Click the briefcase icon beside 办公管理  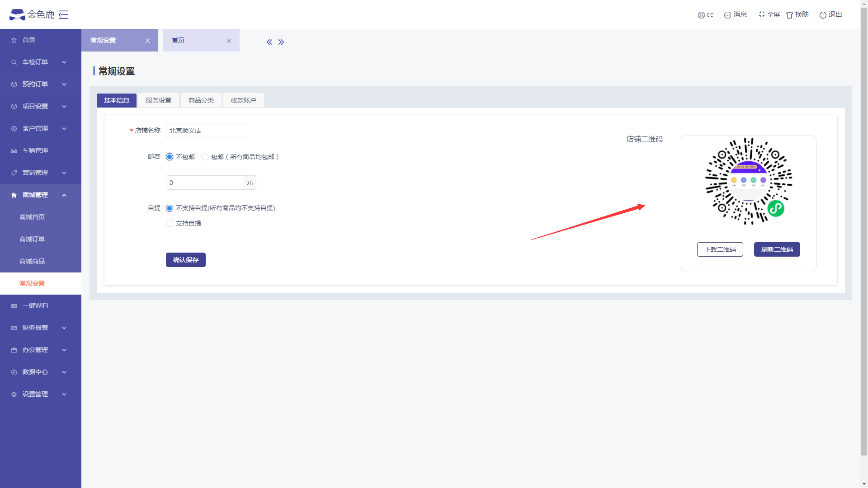(x=14, y=350)
